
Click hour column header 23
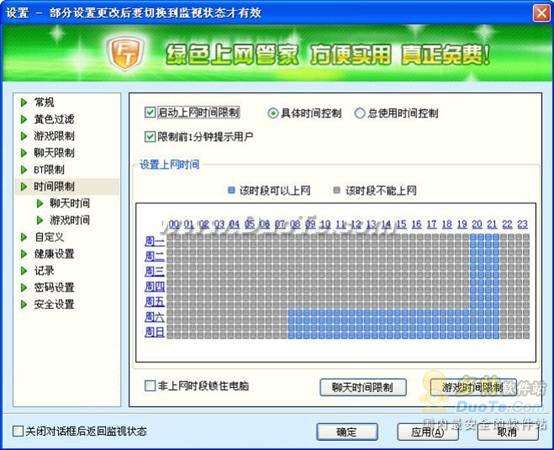pos(523,224)
